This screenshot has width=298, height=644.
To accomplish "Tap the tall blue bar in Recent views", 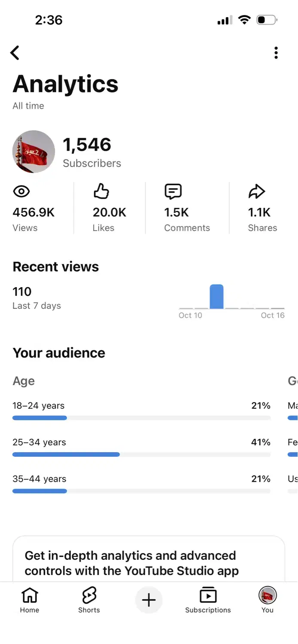I will pos(216,296).
